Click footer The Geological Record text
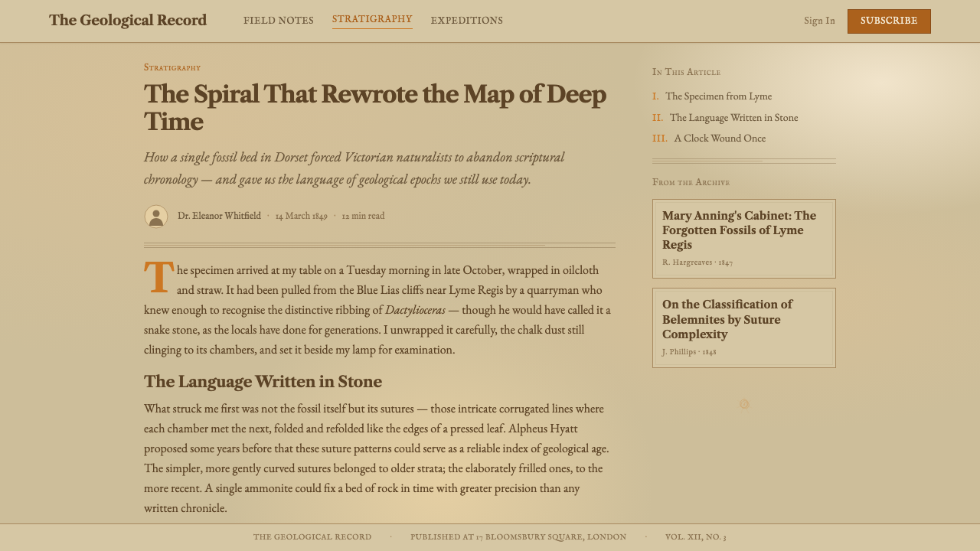 tap(312, 537)
